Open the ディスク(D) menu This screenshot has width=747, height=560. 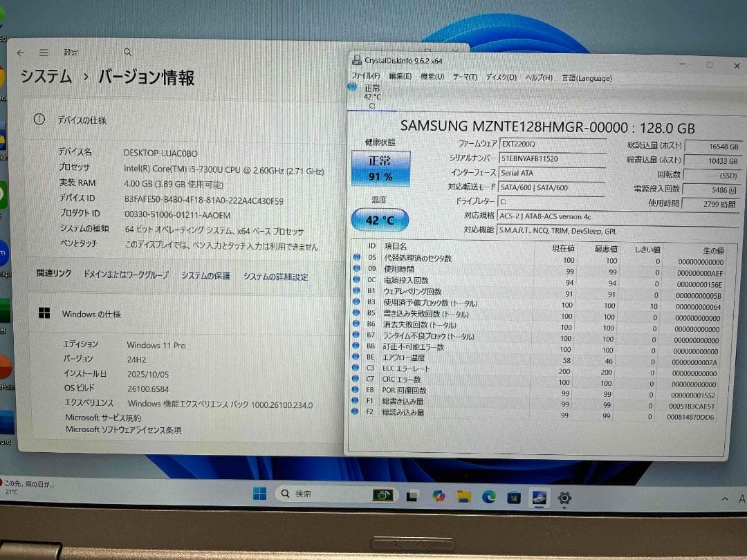(x=501, y=77)
